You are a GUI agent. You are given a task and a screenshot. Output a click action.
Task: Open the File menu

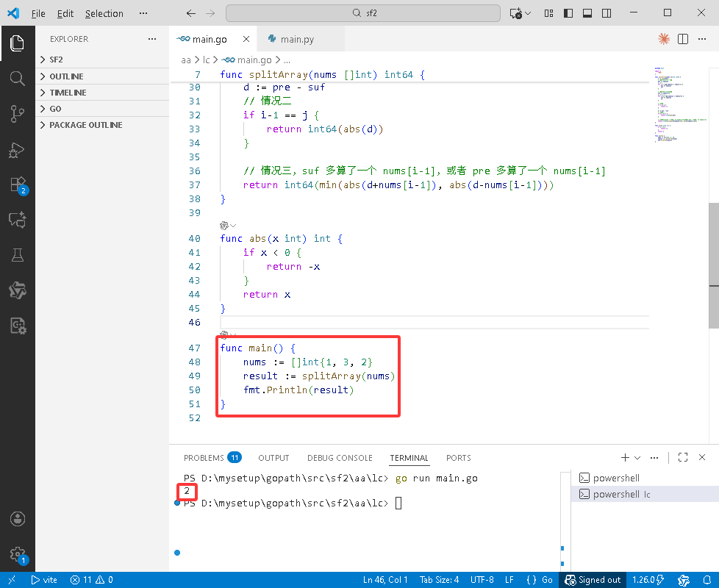pos(38,13)
